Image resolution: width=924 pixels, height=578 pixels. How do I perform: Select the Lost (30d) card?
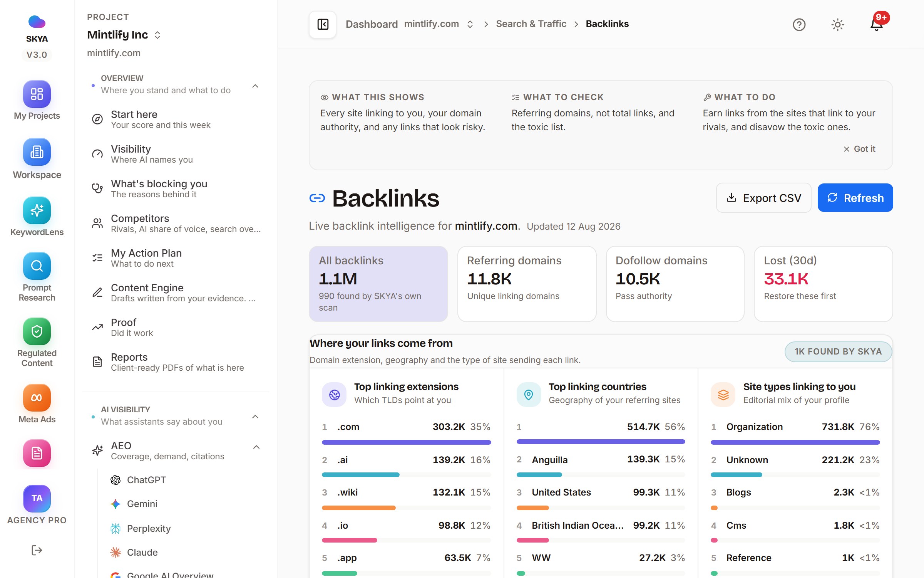pyautogui.click(x=823, y=284)
